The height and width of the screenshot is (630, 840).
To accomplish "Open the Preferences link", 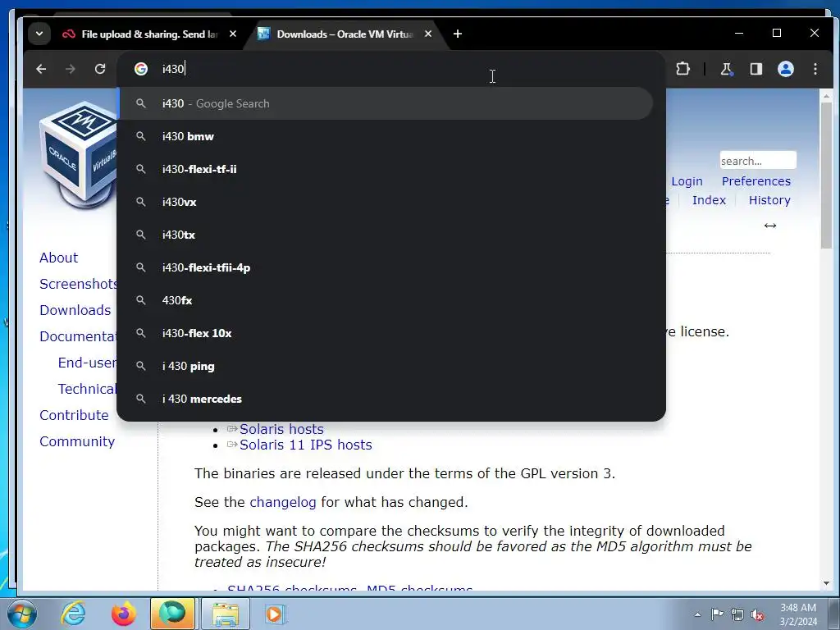I will coord(756,181).
